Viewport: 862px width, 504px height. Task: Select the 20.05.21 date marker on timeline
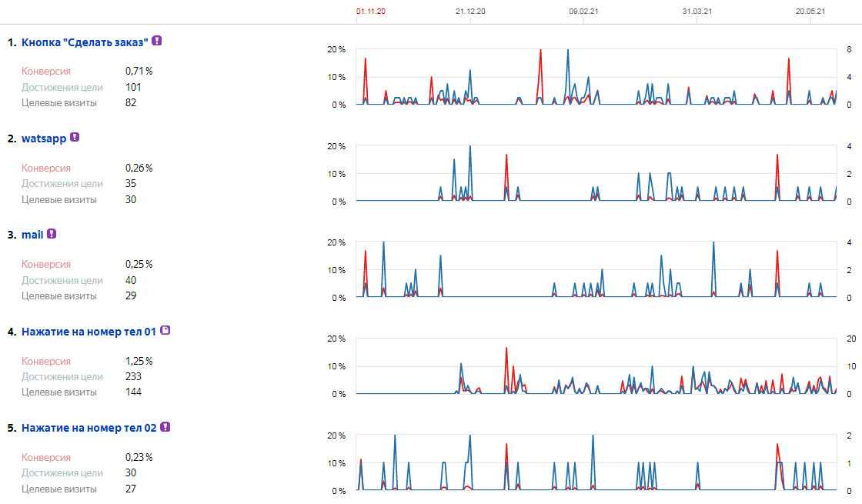810,11
